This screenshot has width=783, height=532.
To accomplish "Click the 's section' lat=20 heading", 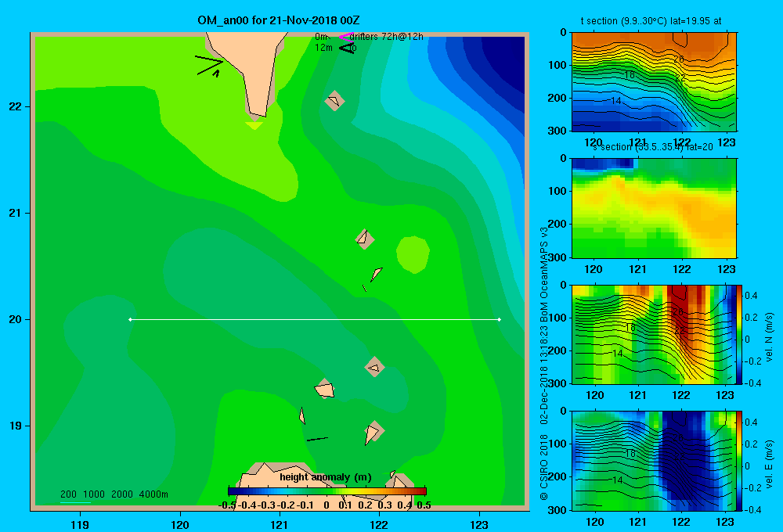I will pyautogui.click(x=653, y=147).
